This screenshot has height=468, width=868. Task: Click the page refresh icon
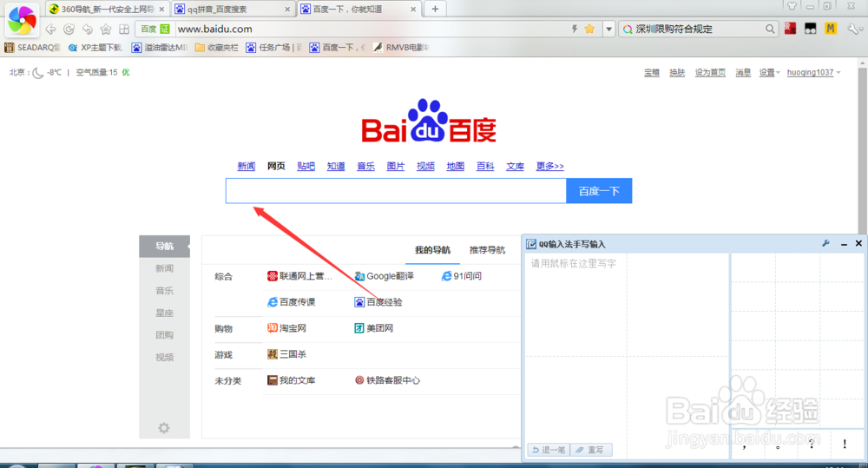coord(69,30)
